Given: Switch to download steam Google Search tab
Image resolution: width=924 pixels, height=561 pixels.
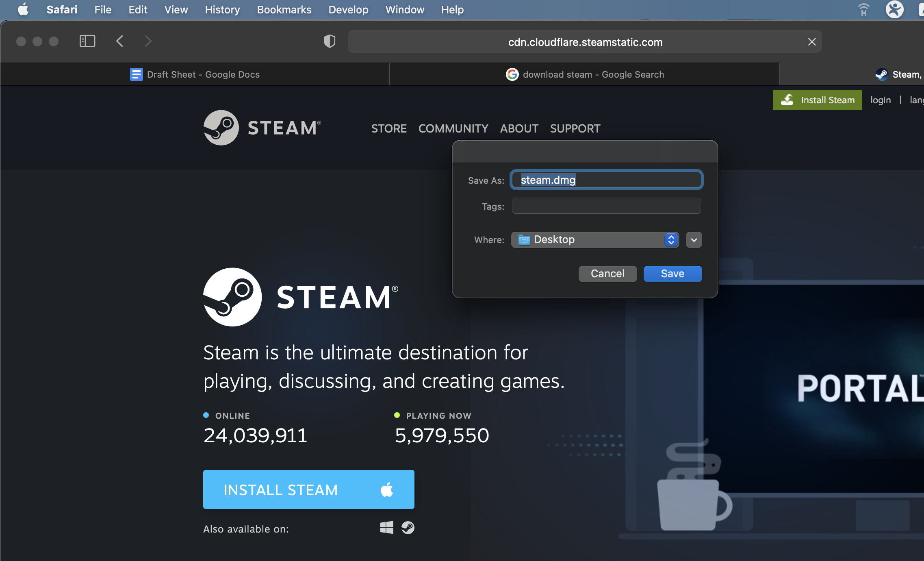Looking at the screenshot, I should tap(585, 74).
